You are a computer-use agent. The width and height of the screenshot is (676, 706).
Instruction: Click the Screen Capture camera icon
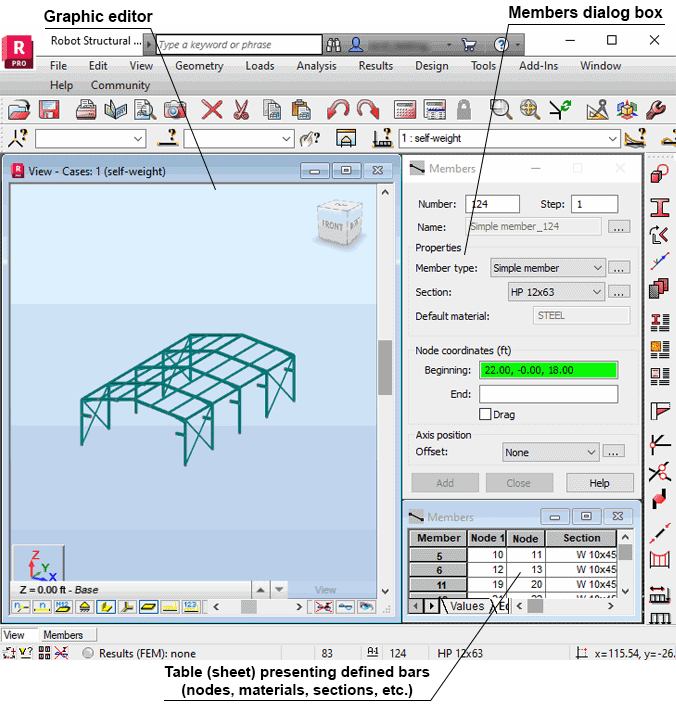click(175, 109)
